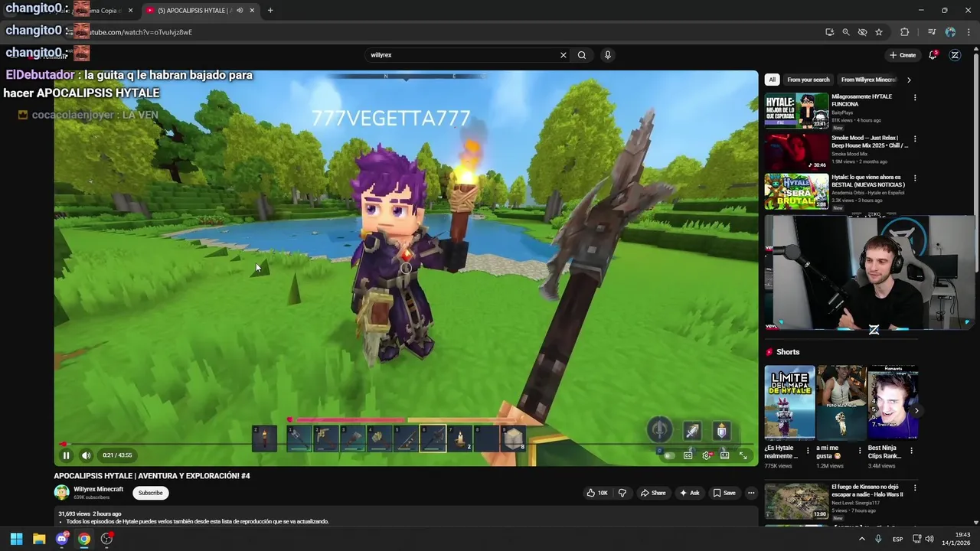Open Hytale BESTIAL nuevas noticias video
Image resolution: width=980 pixels, height=551 pixels.
(x=796, y=191)
